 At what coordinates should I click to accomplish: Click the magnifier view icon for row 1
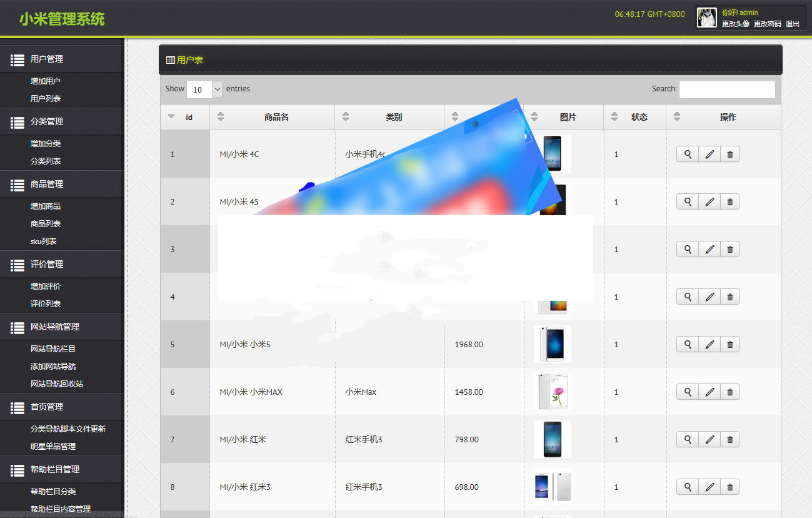[688, 154]
